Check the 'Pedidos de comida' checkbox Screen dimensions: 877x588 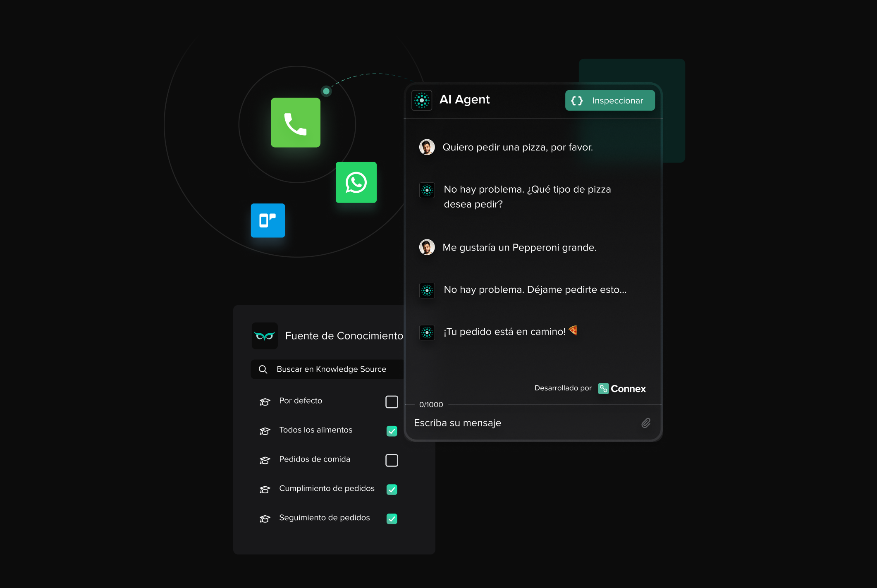pos(392,460)
